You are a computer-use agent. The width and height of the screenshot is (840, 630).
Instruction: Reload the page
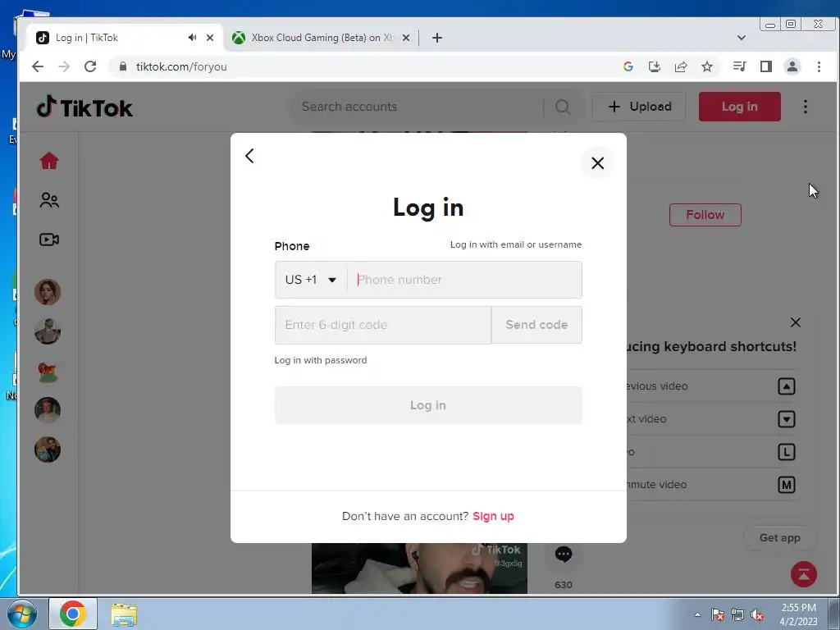(x=90, y=66)
